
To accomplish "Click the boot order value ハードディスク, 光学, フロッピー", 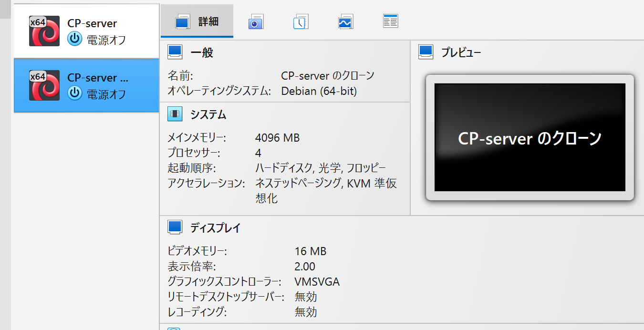I will point(321,168).
